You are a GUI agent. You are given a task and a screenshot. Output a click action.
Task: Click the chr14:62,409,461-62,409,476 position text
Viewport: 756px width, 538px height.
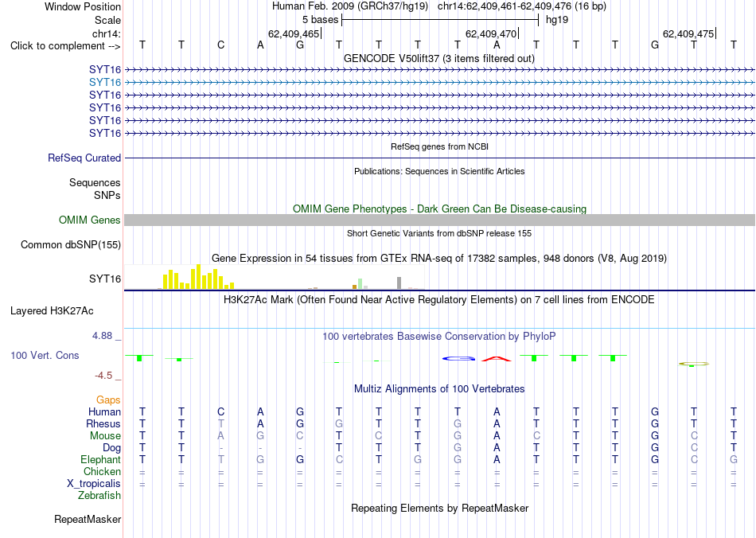pos(522,6)
